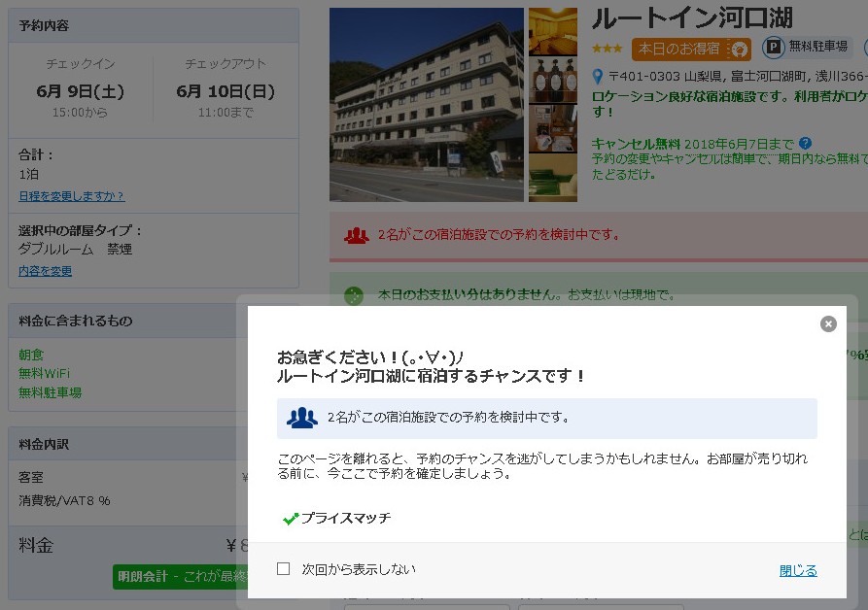Click the 無料駐車場 text under included items
The width and height of the screenshot is (868, 610).
[x=50, y=392]
